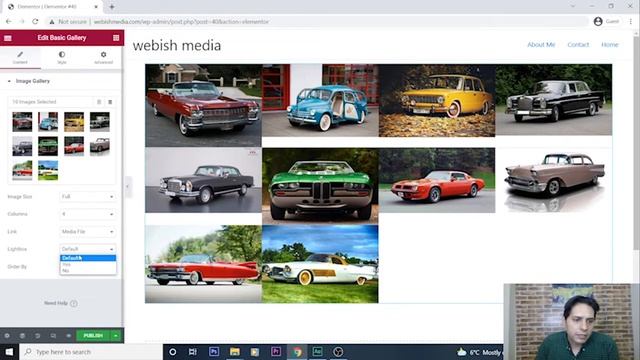The width and height of the screenshot is (640, 360).
Task: Choose Yes in Lightbox options
Action: pos(88,264)
